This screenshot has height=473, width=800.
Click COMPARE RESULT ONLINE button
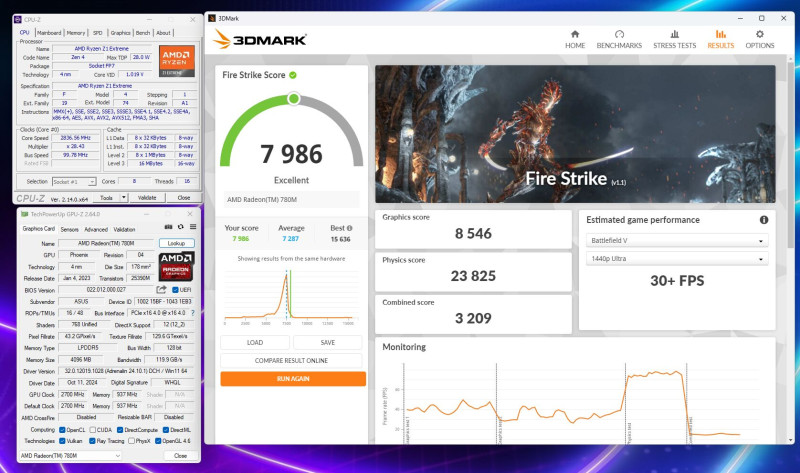pyautogui.click(x=291, y=361)
